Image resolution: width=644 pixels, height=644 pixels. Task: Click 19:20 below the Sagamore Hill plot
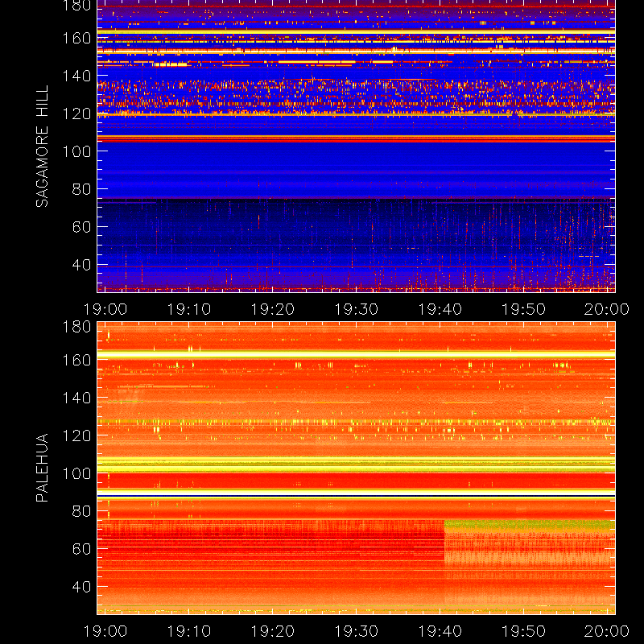tap(273, 309)
